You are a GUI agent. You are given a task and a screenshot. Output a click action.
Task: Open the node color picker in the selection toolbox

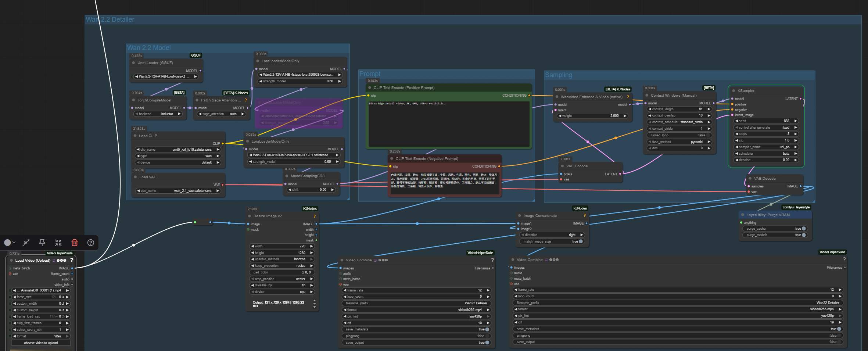click(10, 243)
